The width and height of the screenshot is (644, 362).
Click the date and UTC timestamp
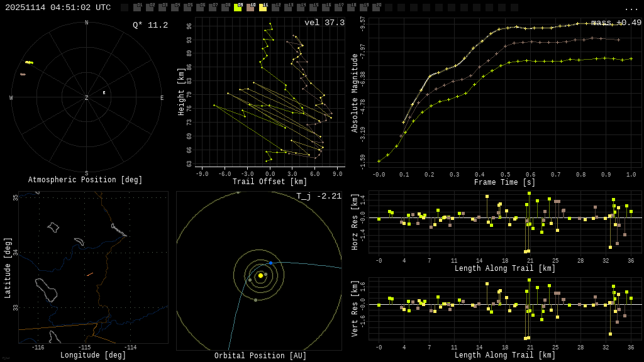(x=58, y=8)
